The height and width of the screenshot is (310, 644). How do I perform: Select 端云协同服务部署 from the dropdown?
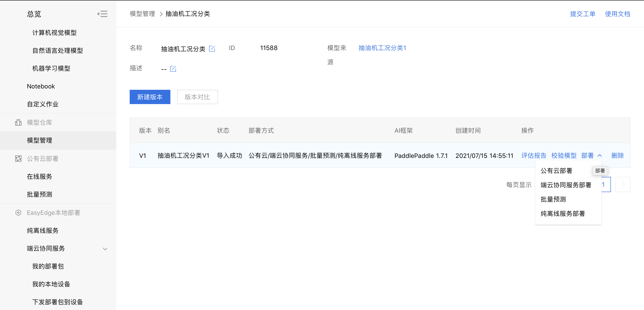point(566,185)
